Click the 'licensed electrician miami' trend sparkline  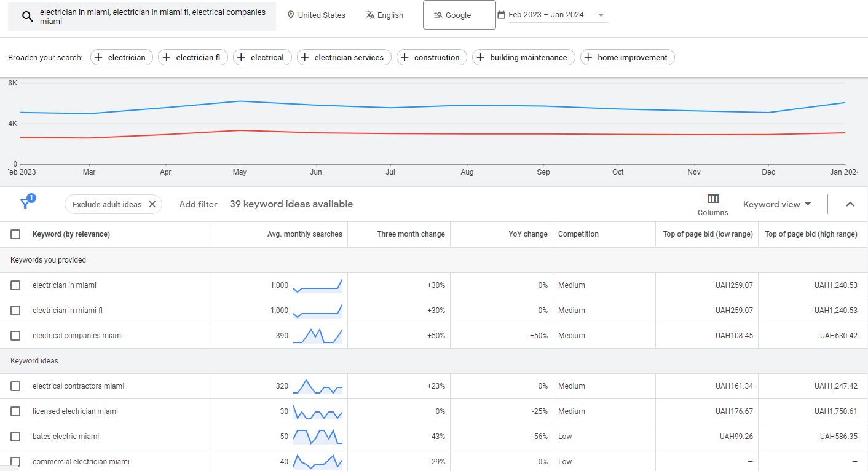tap(318, 411)
